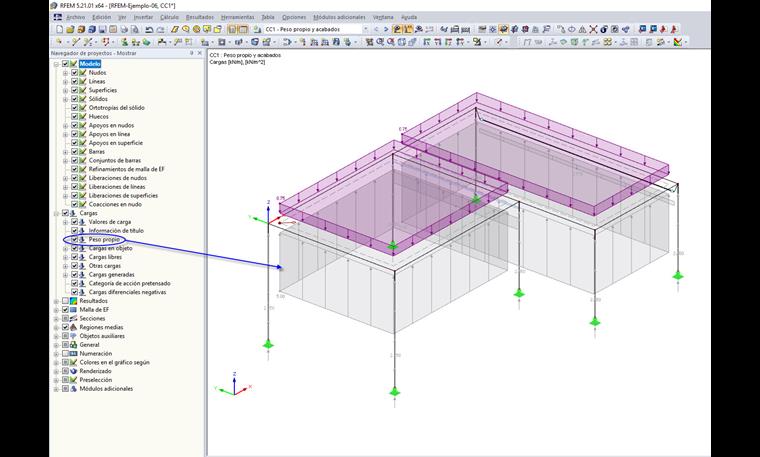Image resolution: width=760 pixels, height=457 pixels.
Task: Select Apoyos en nudos item
Action: pyautogui.click(x=111, y=125)
